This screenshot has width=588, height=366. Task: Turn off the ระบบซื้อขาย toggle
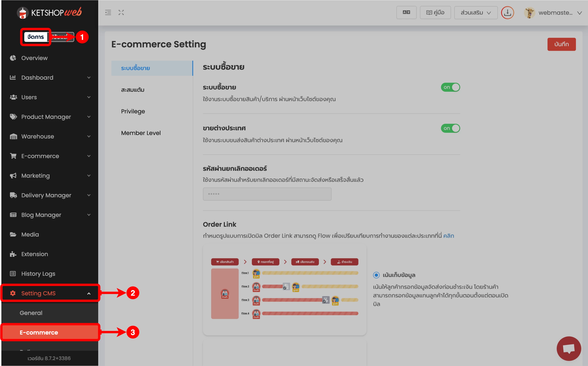pyautogui.click(x=450, y=87)
